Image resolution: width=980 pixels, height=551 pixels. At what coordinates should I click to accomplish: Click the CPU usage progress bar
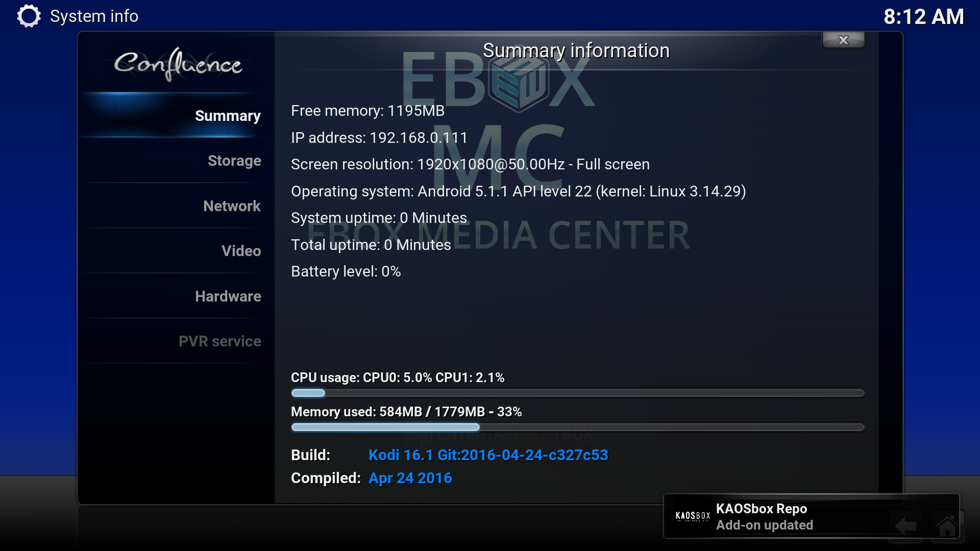[577, 393]
